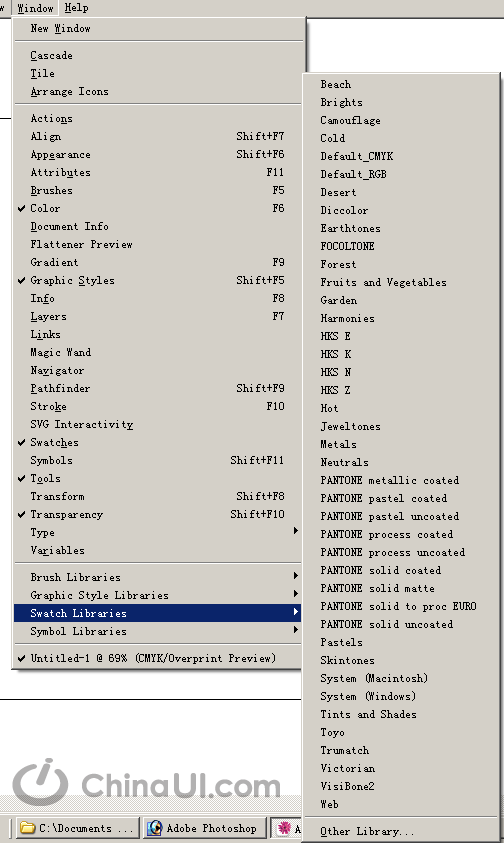Choose PANTONE solid coated swatch library
This screenshot has height=843, width=504.
[401, 570]
